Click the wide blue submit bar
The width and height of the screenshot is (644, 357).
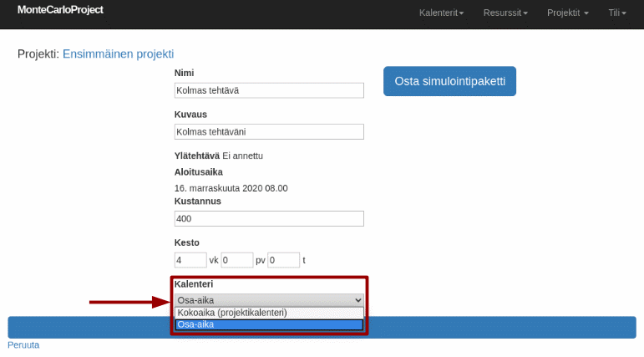[x=84, y=327]
